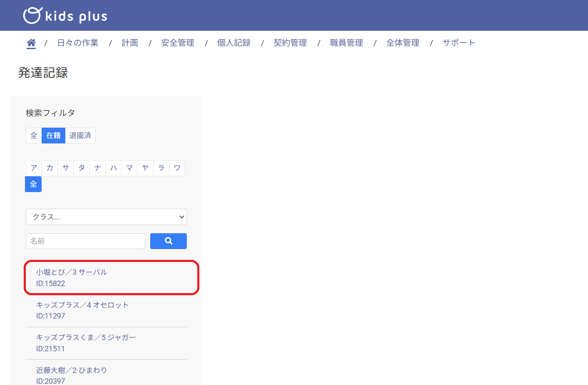Select the blue 全 kana filter

33,184
